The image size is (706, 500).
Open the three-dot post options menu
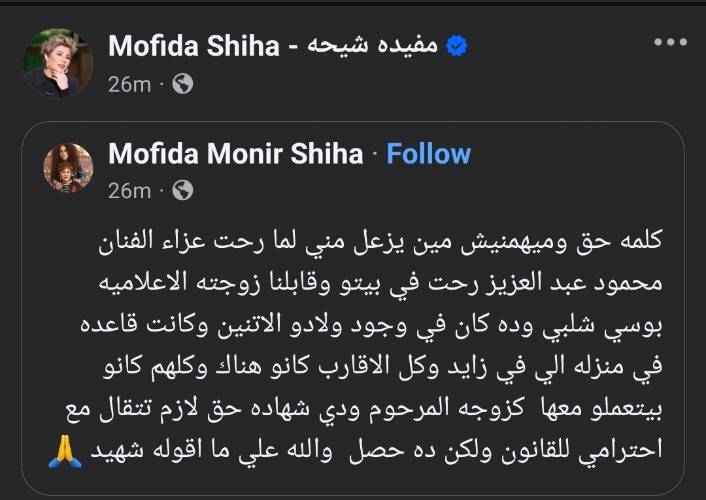[x=670, y=43]
